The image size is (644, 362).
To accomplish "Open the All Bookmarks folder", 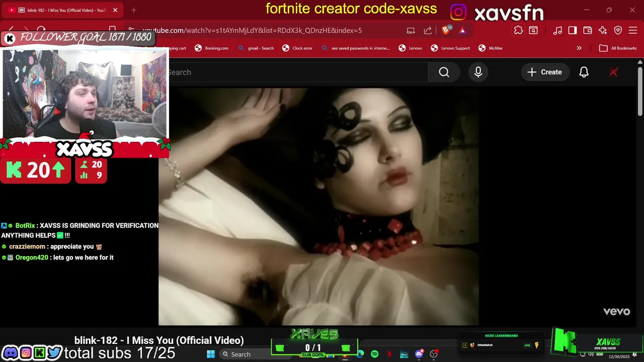I will pos(618,48).
